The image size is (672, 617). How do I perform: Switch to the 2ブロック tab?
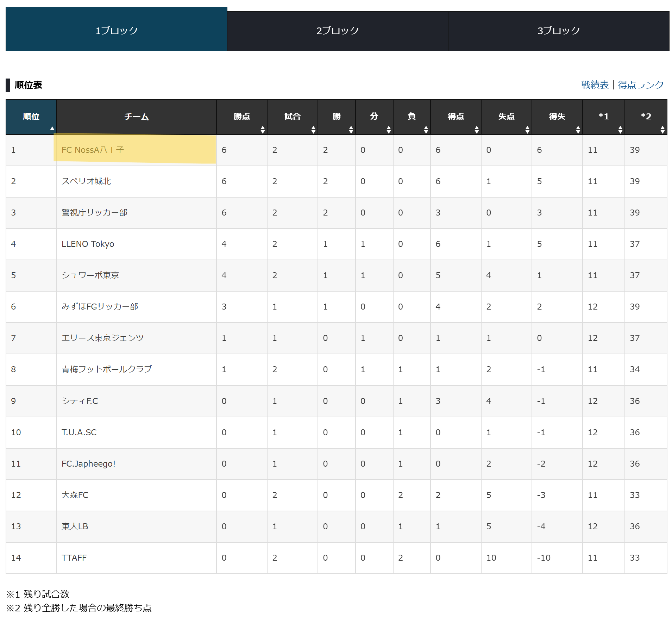click(338, 31)
